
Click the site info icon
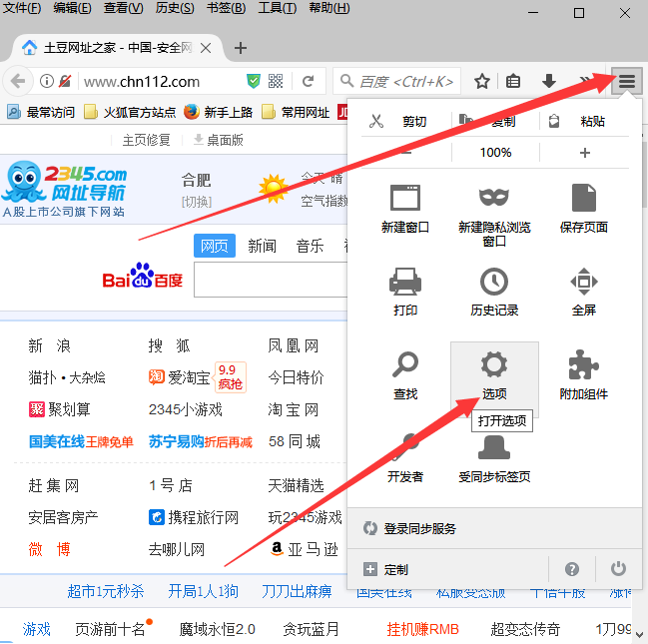pyautogui.click(x=47, y=81)
